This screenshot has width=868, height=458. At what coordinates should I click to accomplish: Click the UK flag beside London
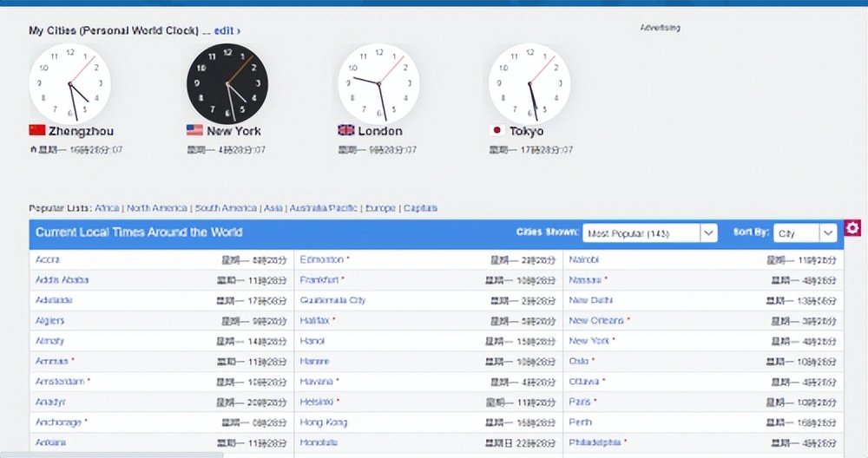click(x=346, y=130)
